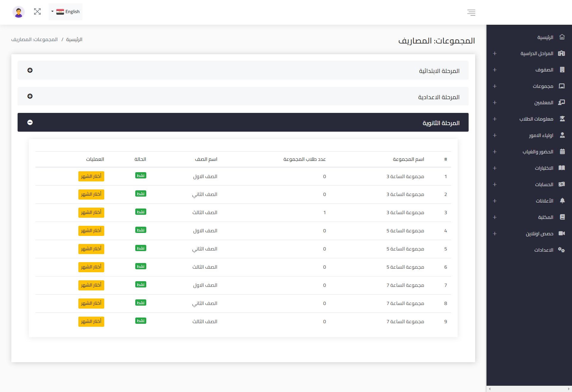Open the user avatar profile menu
The height and width of the screenshot is (392, 572).
[x=18, y=12]
